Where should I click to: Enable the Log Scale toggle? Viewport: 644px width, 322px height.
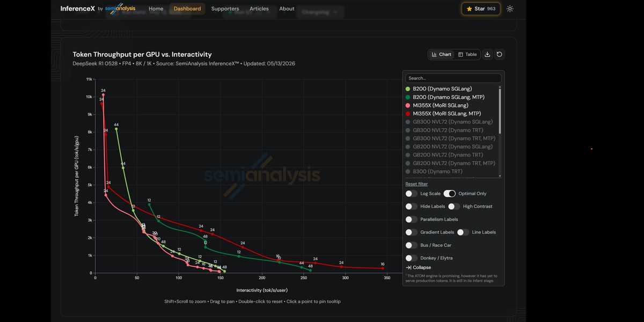(x=412, y=194)
